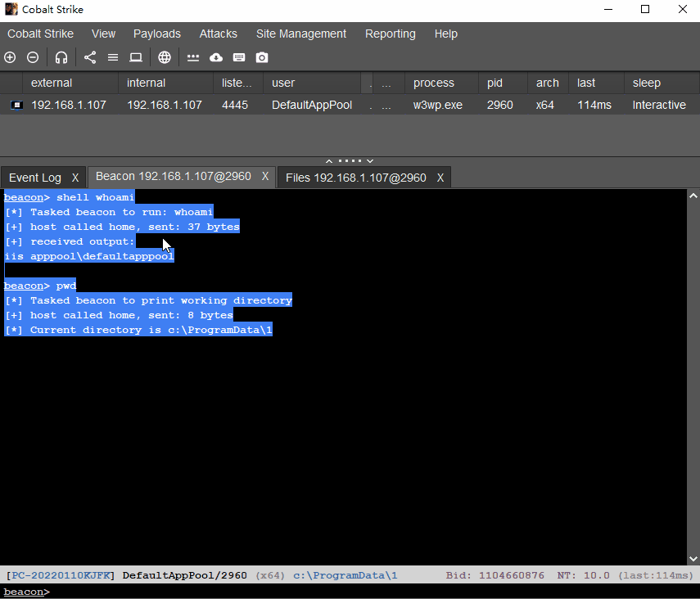The height and width of the screenshot is (599, 700).
Task: Open the Cobalt Strike menu
Action: pos(41,34)
